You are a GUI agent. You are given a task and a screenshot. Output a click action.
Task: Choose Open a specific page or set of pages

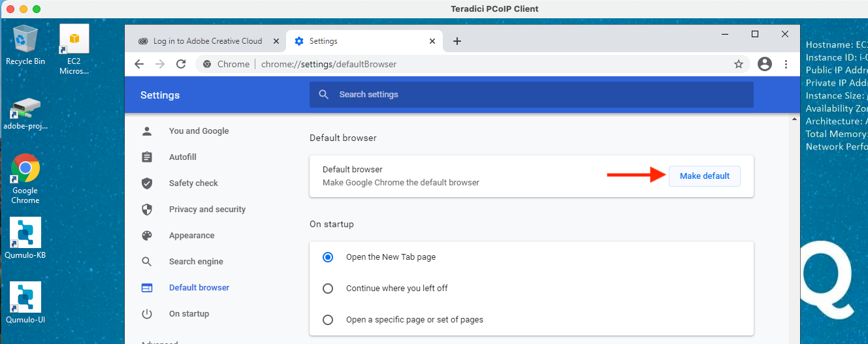pos(328,320)
